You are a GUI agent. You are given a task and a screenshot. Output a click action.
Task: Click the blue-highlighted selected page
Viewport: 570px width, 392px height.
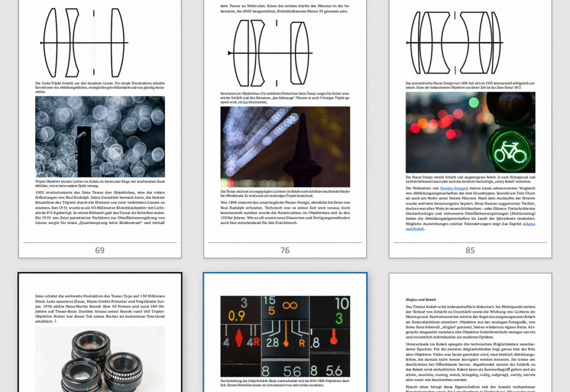pyautogui.click(x=284, y=334)
